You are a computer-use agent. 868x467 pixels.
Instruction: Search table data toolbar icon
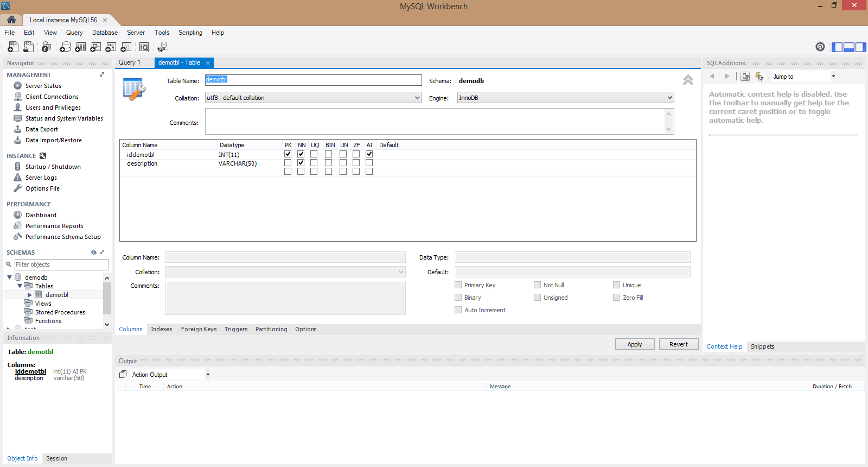coord(144,47)
